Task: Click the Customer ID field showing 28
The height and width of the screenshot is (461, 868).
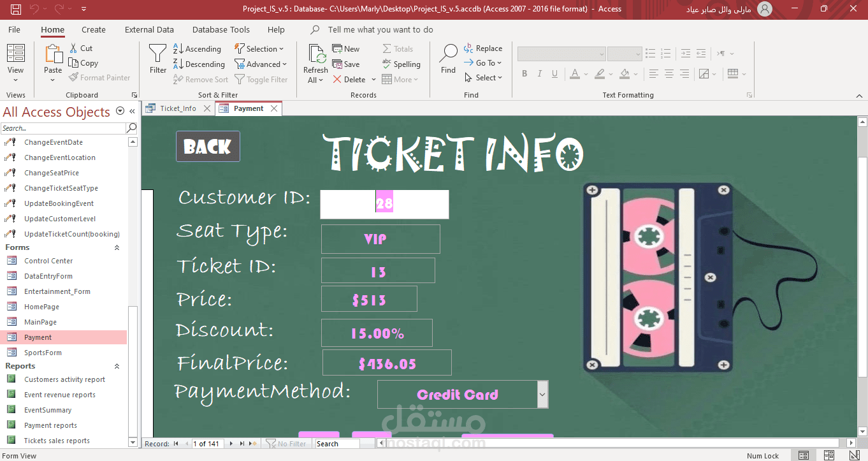Action: point(384,204)
